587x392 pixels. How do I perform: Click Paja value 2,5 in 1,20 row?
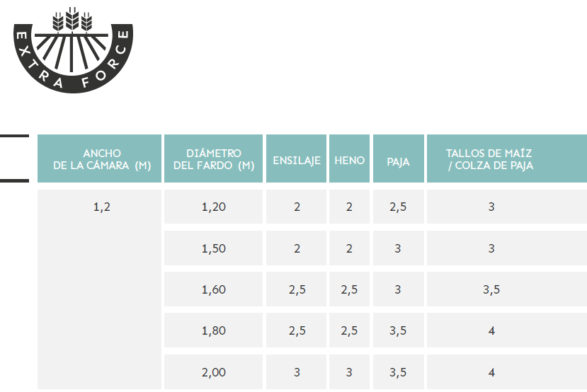(399, 207)
